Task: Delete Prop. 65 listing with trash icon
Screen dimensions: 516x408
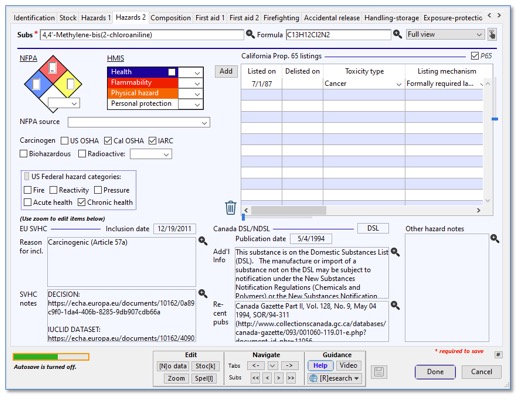Action: (230, 208)
